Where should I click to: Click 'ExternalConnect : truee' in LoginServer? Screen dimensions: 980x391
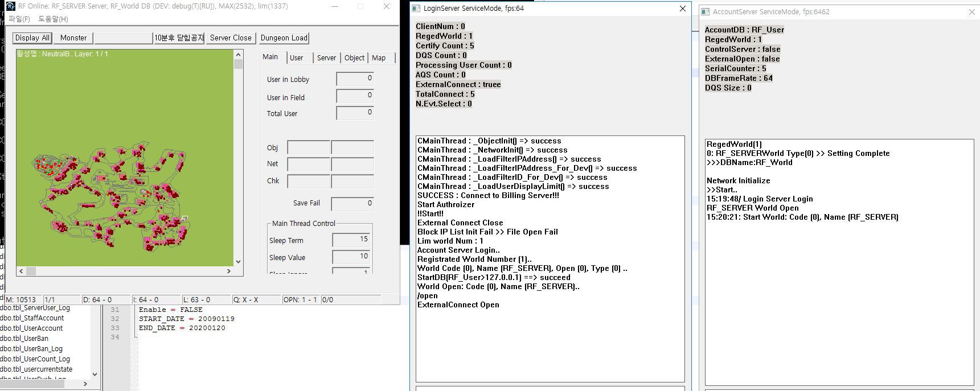pos(458,84)
